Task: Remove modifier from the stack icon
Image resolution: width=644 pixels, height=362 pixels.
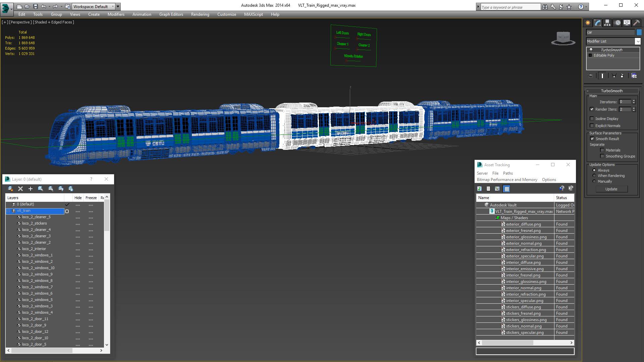Action: pos(622,76)
